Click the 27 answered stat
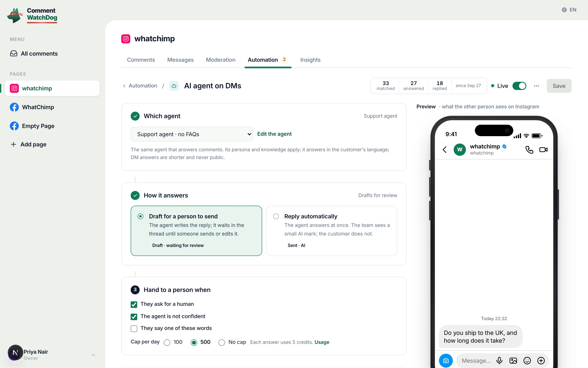This screenshot has width=588, height=368. (414, 86)
